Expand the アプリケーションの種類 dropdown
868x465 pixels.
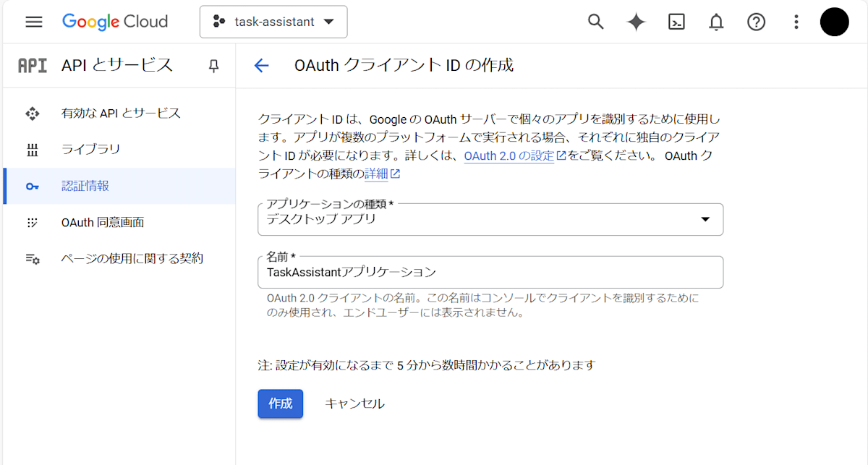point(490,219)
